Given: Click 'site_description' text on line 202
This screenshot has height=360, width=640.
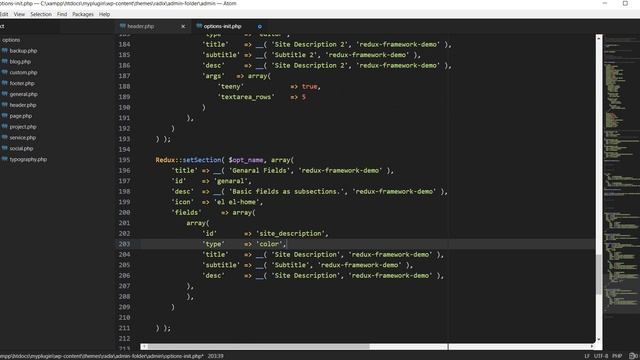Looking at the screenshot, I should tap(290, 233).
